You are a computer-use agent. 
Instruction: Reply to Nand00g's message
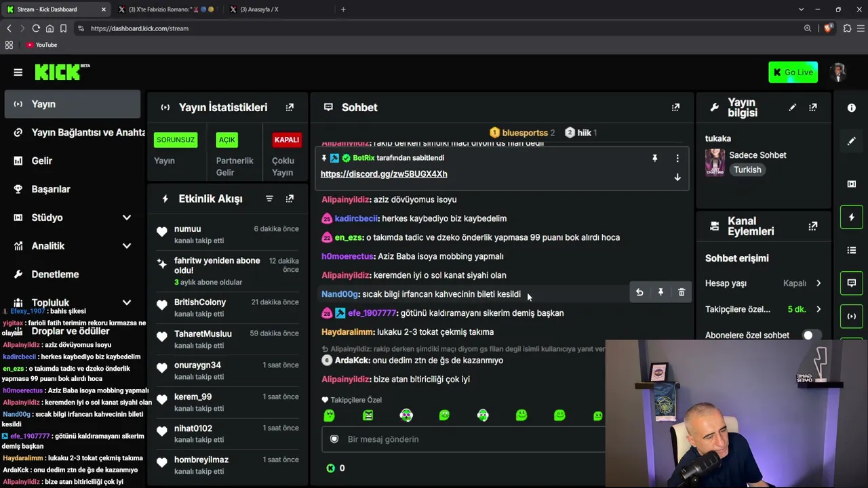coord(639,293)
